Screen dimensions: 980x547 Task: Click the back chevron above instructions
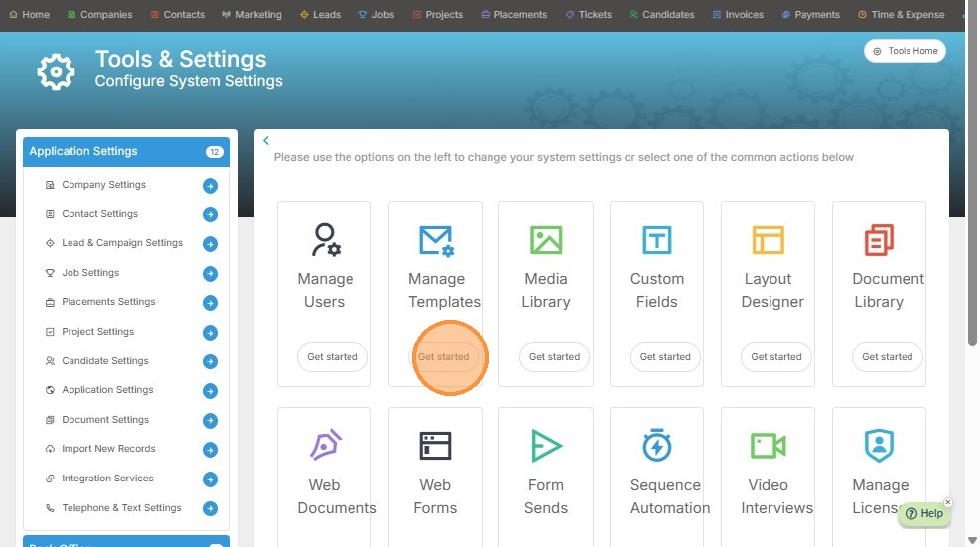pyautogui.click(x=266, y=141)
